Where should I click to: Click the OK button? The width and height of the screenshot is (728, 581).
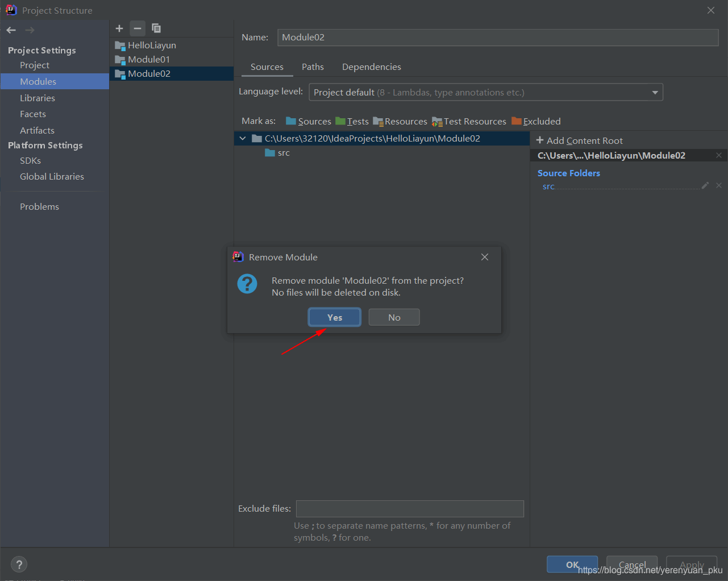coord(572,565)
